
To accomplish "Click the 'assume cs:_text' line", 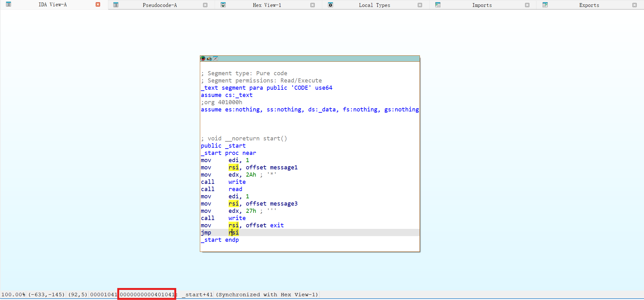I will tap(227, 95).
